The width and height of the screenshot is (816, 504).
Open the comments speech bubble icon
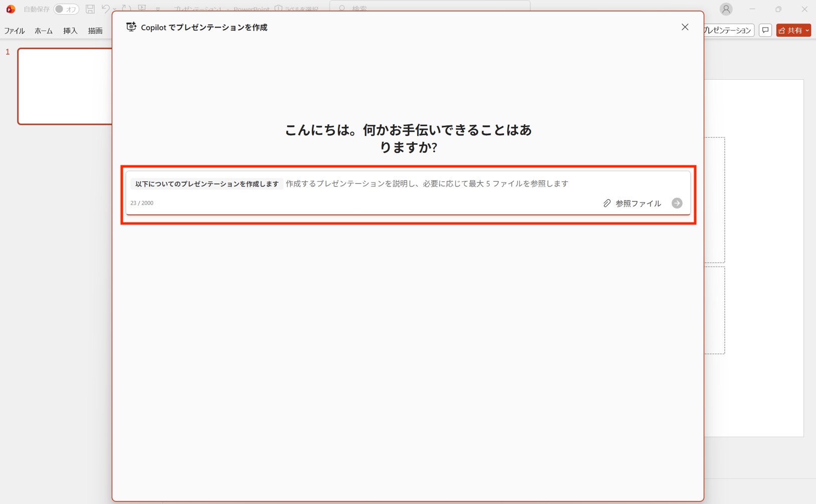point(765,30)
